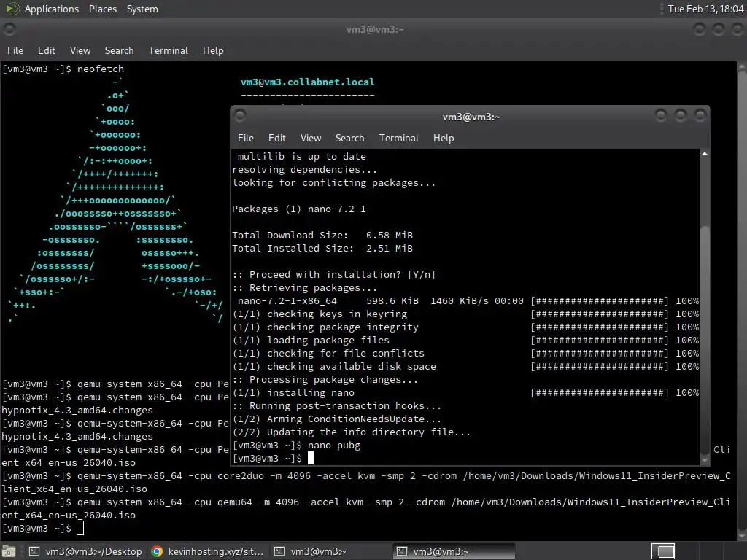The width and height of the screenshot is (747, 560).
Task: Click the 'neofetch' command in background terminal
Action: [x=101, y=69]
